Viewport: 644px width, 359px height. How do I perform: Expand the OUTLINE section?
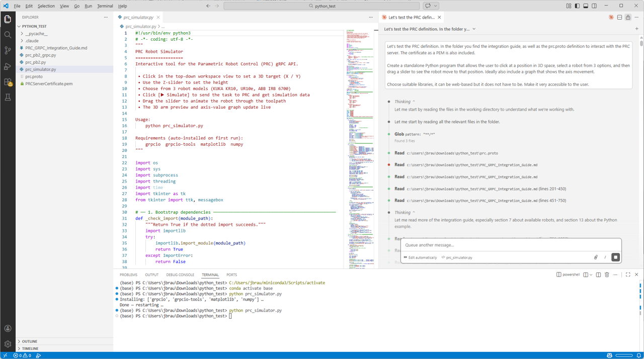pyautogui.click(x=29, y=341)
